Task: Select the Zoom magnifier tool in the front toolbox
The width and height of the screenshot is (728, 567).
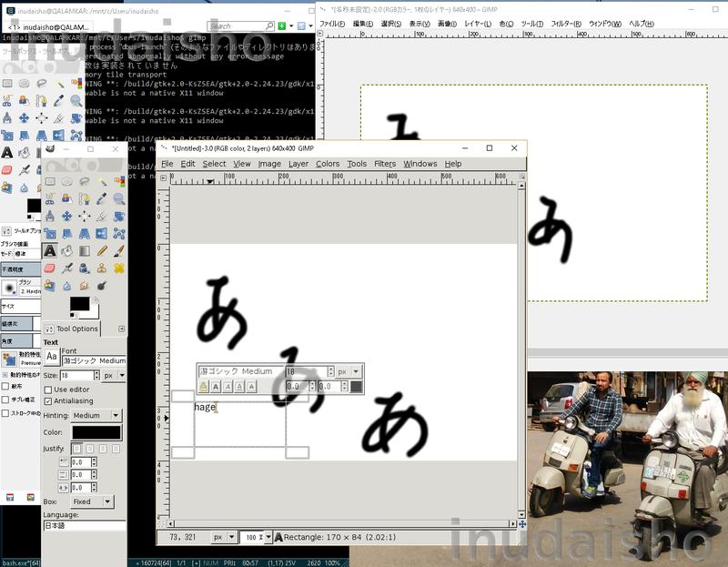Action: 119,198
